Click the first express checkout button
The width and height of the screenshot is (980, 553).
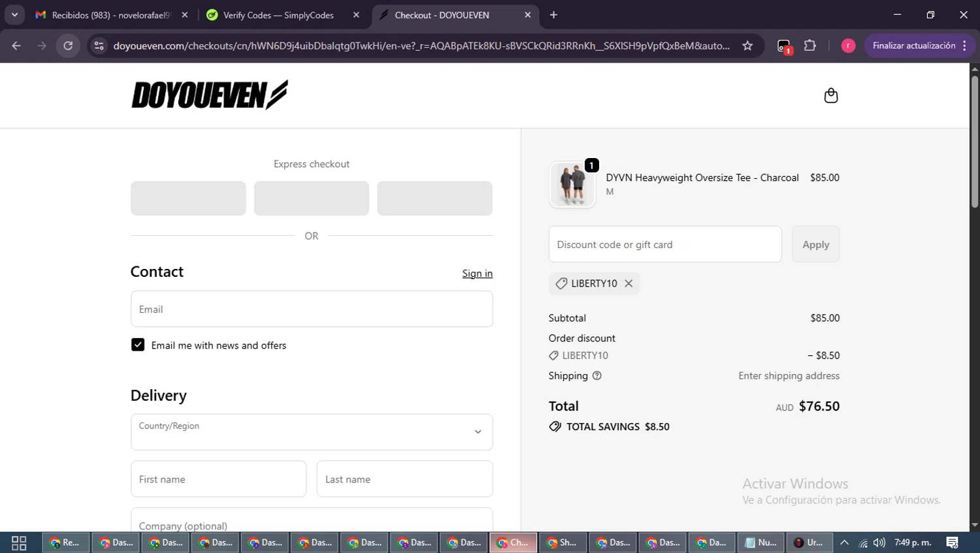click(188, 198)
